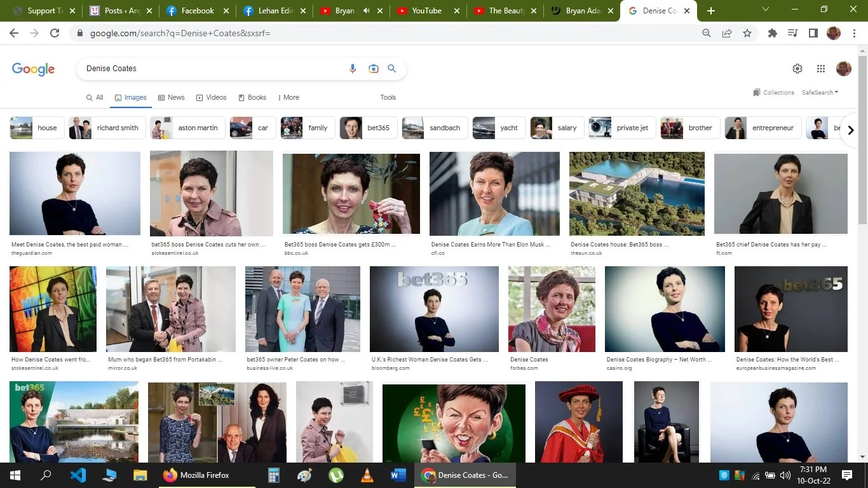Open the zoom magnifier in the address bar
The width and height of the screenshot is (868, 488).
click(x=707, y=33)
